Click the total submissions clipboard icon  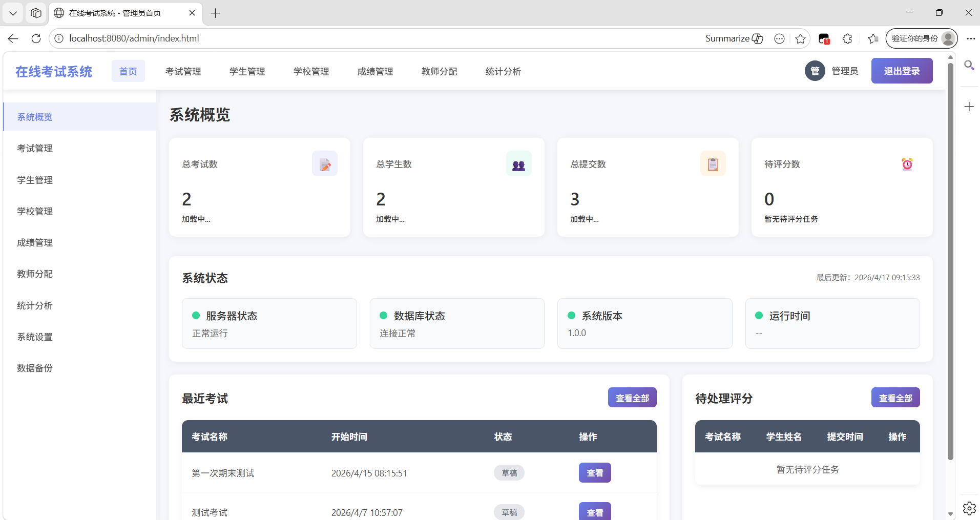point(713,164)
